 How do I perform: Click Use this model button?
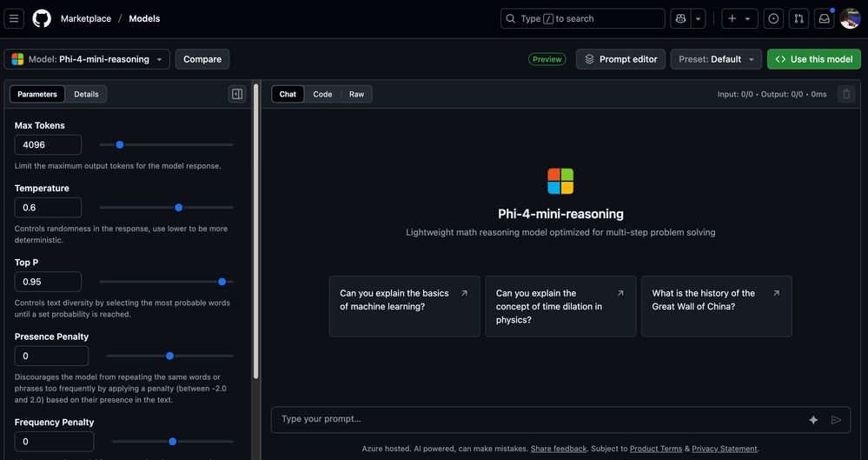click(814, 59)
